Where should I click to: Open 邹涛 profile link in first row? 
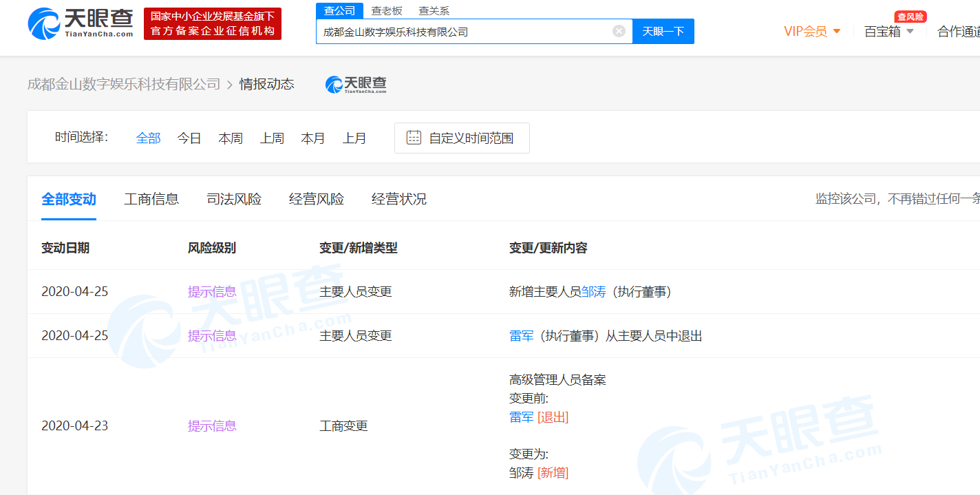click(593, 292)
